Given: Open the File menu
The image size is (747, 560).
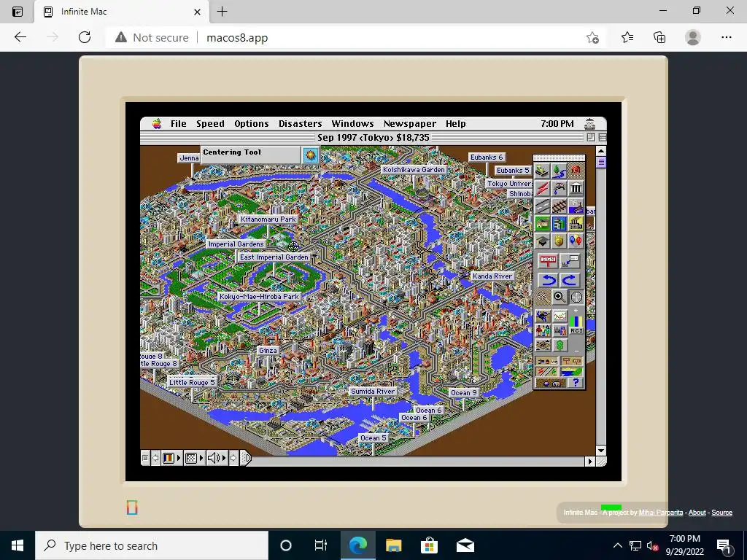Looking at the screenshot, I should tap(178, 124).
